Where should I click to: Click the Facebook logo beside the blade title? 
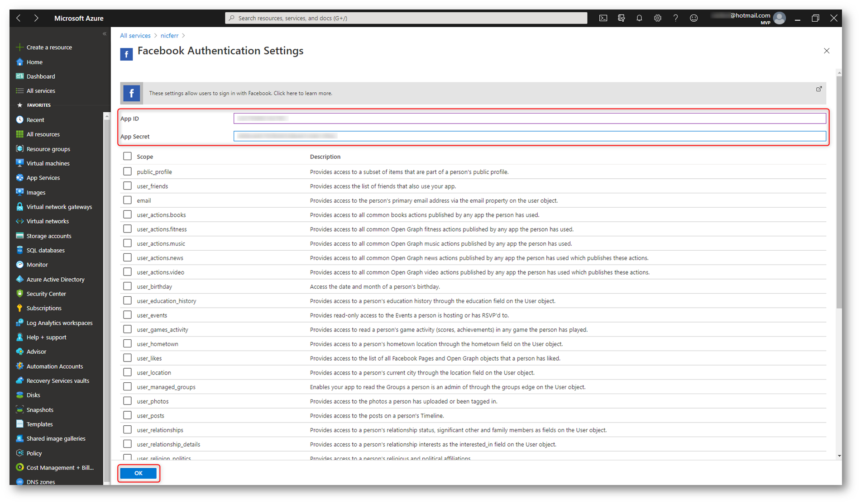[x=126, y=54]
